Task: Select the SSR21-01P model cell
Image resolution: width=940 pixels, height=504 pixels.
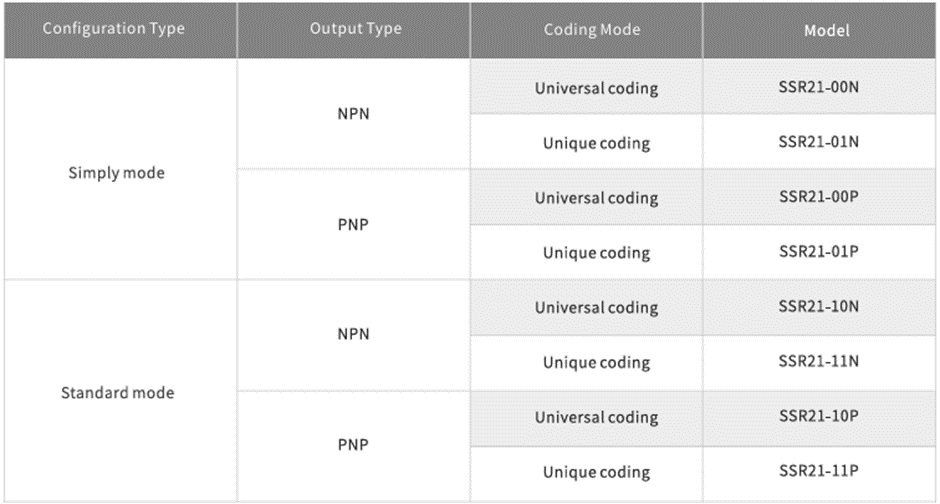Action: pos(819,253)
